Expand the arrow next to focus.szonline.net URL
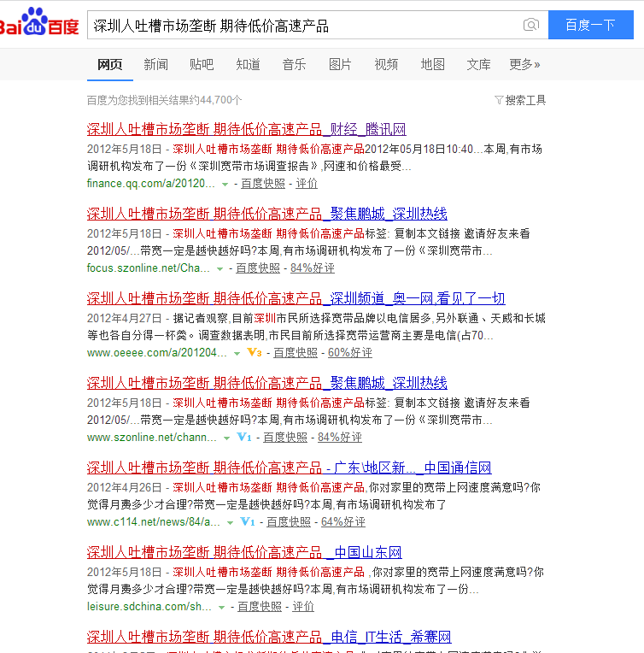Screen dimensions: 644x653 [220, 268]
